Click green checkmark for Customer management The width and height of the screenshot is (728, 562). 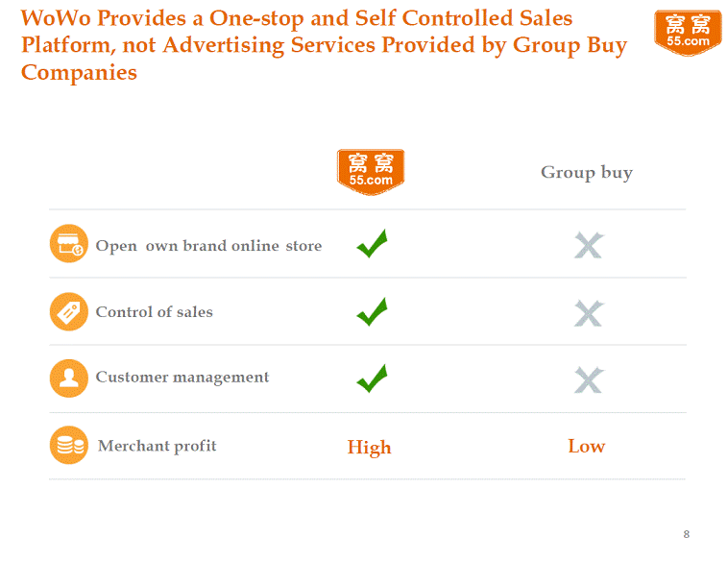[x=372, y=379]
